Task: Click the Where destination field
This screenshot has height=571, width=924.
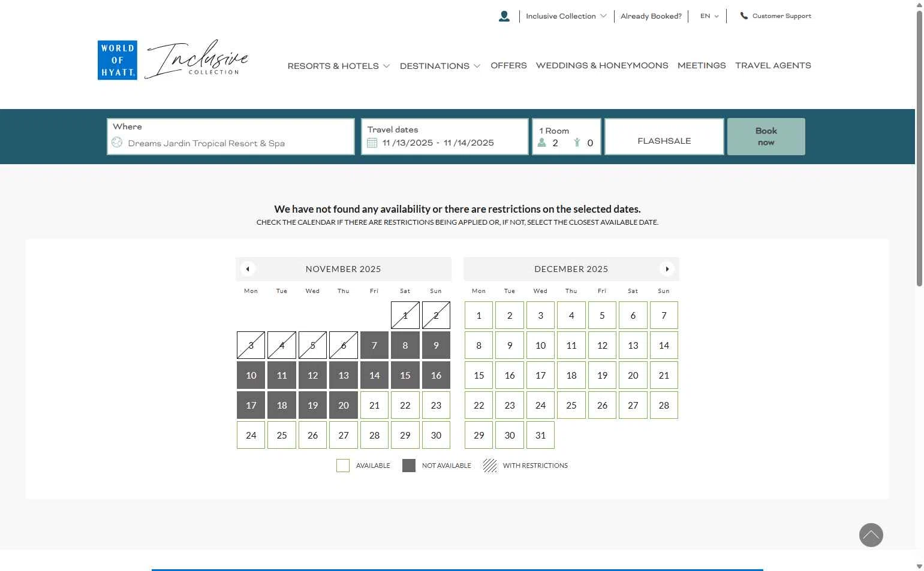Action: pos(231,137)
